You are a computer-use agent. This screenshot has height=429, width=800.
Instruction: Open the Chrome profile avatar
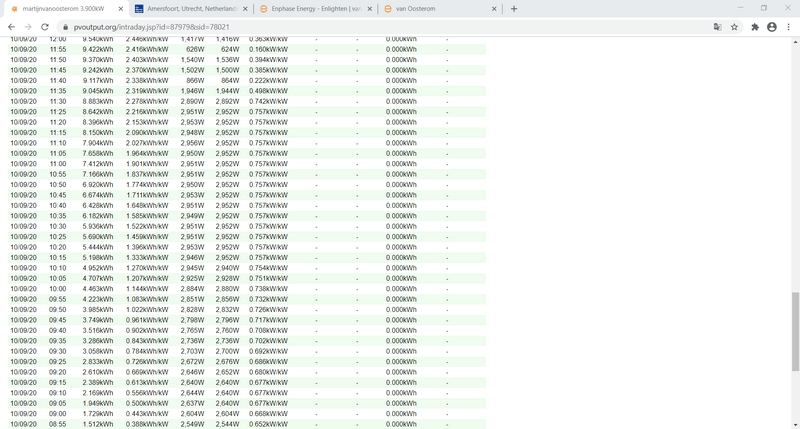coord(772,27)
